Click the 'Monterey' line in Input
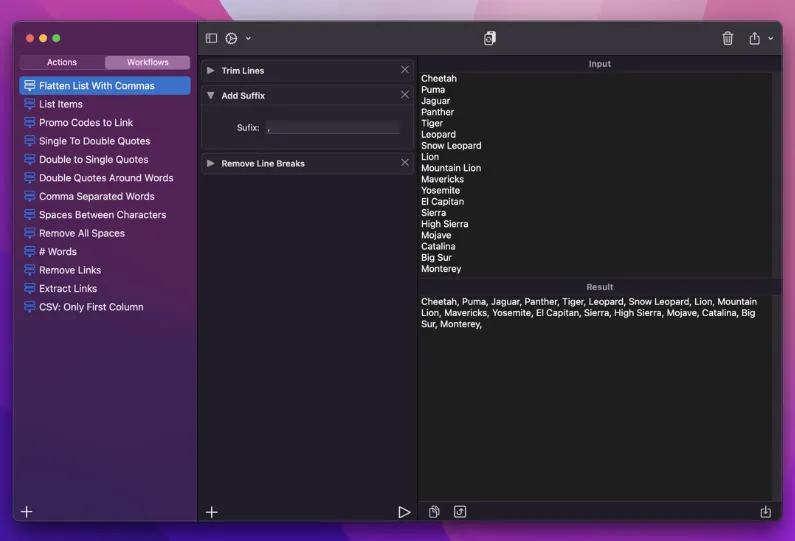Viewport: 795px width, 541px height. coord(441,269)
